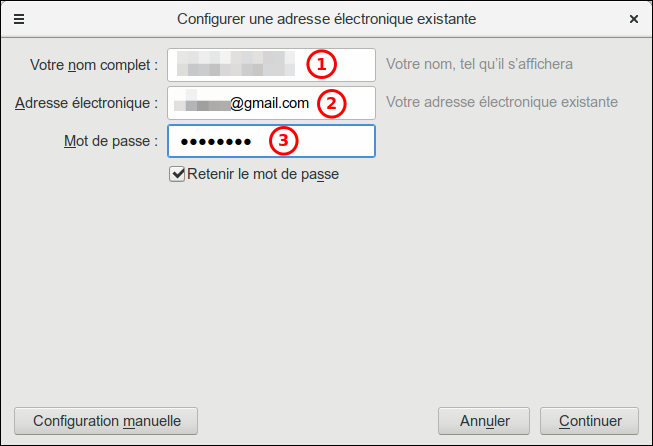Image resolution: width=653 pixels, height=446 pixels.
Task: Uncheck the Retenir le mot de passe checkbox
Action: pos(178,174)
